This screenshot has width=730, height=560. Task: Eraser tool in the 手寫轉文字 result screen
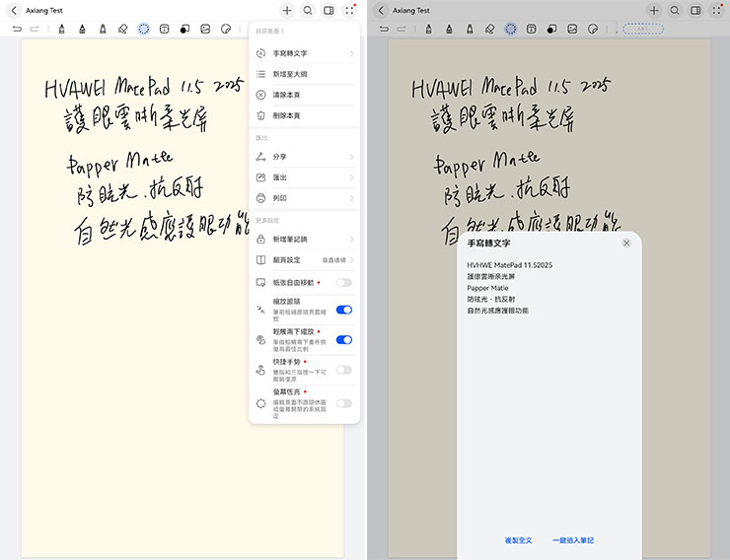click(x=489, y=29)
